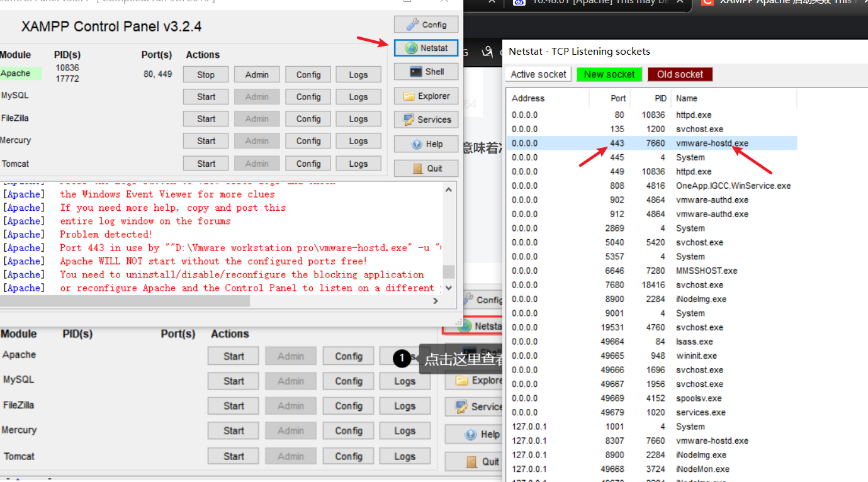Open Help in XAMPP v3.2.4 panel
Screen dimensions: 868x482
tap(426, 144)
